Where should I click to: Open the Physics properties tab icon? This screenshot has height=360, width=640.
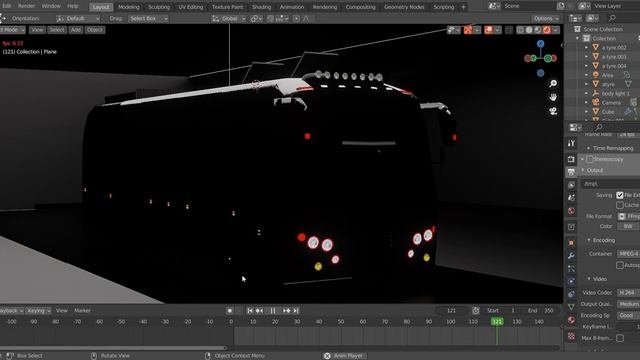[571, 281]
